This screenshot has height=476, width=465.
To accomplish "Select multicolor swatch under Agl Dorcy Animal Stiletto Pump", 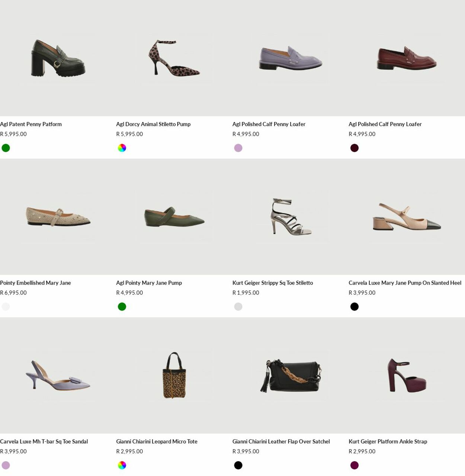I will [x=122, y=148].
